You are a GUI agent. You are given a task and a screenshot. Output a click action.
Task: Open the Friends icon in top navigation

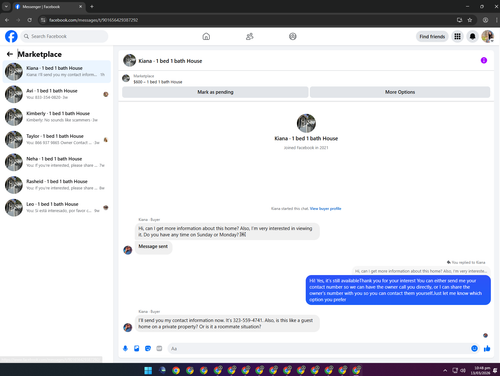[250, 36]
